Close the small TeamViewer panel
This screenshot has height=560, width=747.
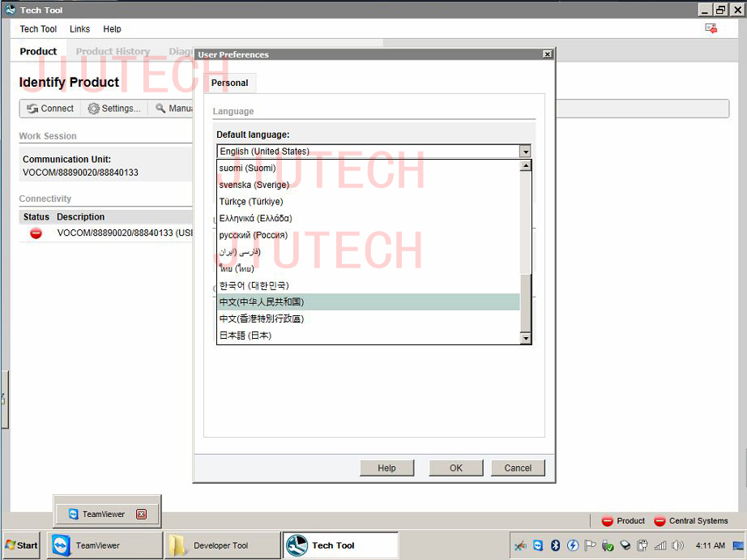tap(141, 514)
